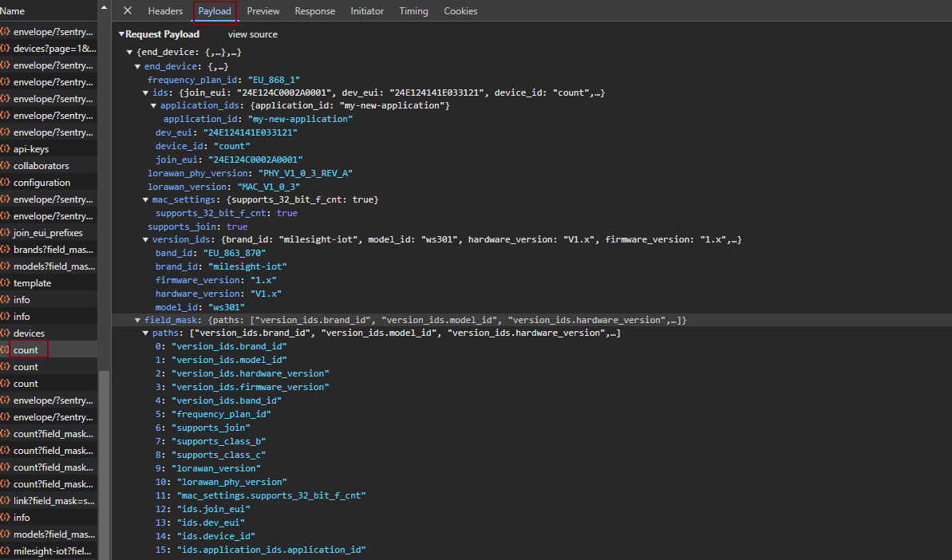The height and width of the screenshot is (560, 952).
Task: Click path 5 "frequency_plan_id"
Action: 213,414
